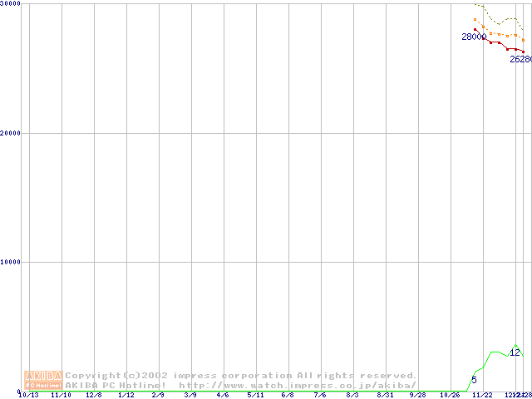532x399 pixels.
Task: Click the green line label 12
Action: point(515,352)
